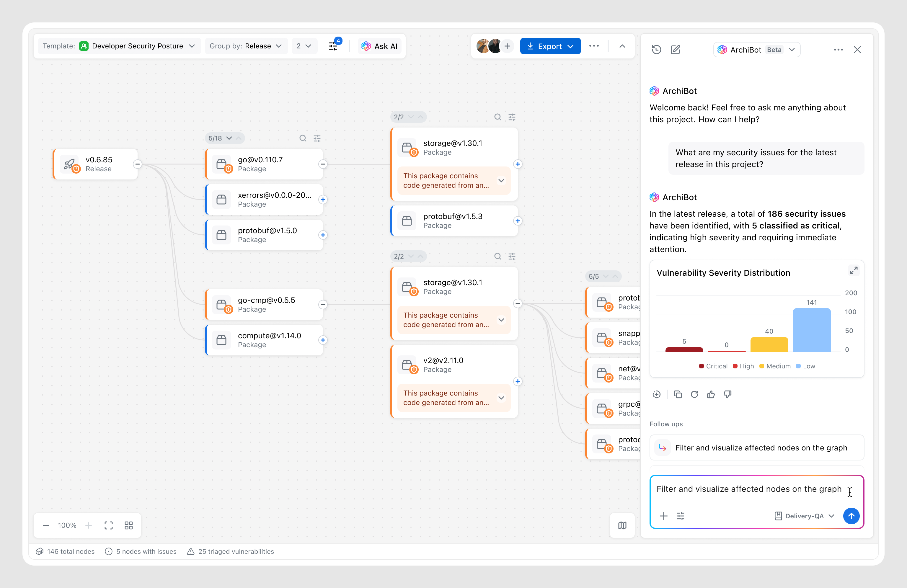
Task: Open the ArchiBot Beta model selector
Action: pyautogui.click(x=756, y=50)
